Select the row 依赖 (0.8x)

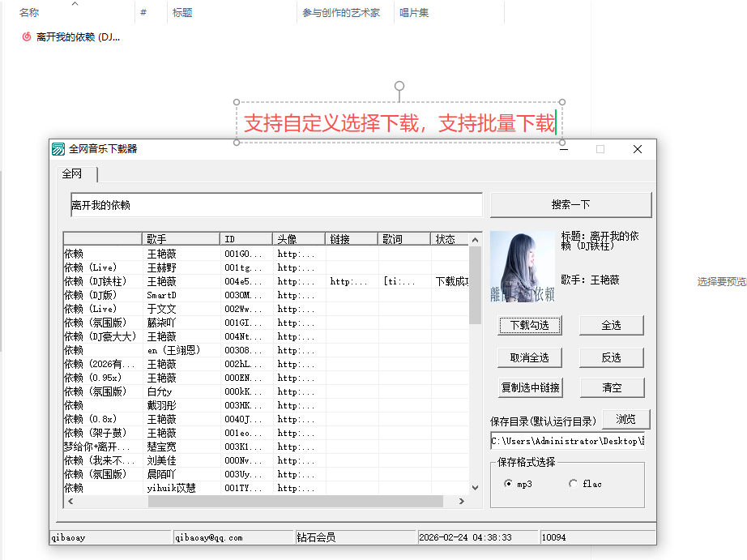(267, 420)
